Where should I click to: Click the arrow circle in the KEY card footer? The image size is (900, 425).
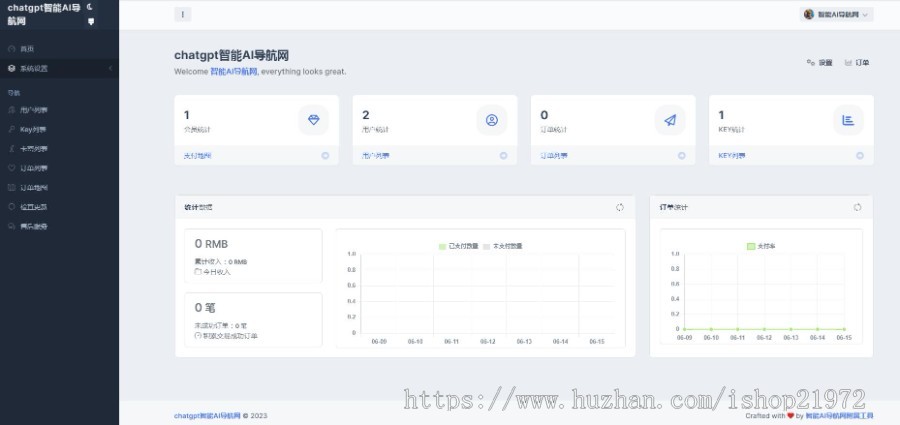click(x=860, y=156)
